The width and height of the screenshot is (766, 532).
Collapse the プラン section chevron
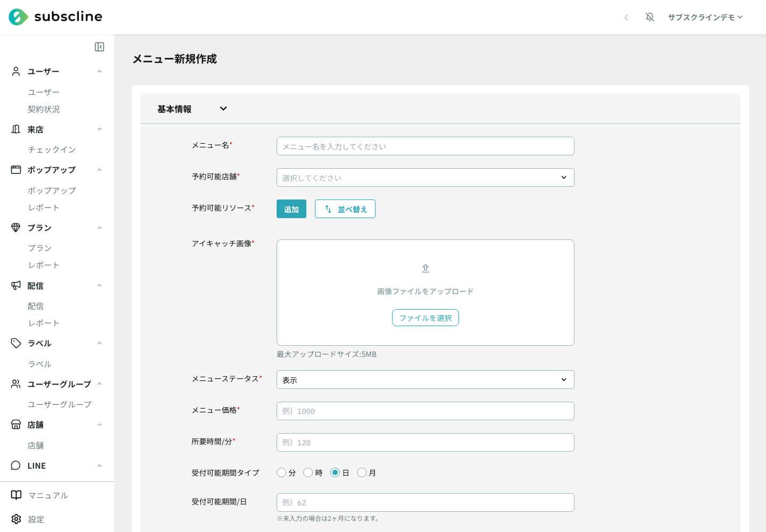[99, 228]
